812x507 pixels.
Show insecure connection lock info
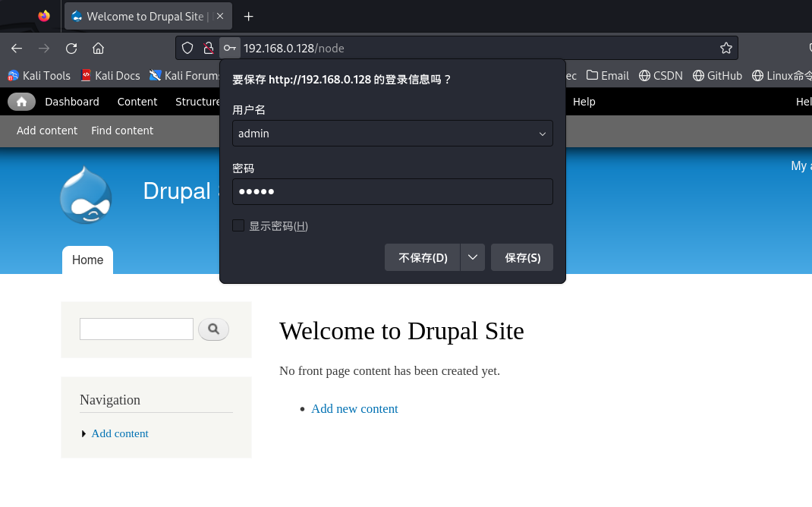[209, 48]
